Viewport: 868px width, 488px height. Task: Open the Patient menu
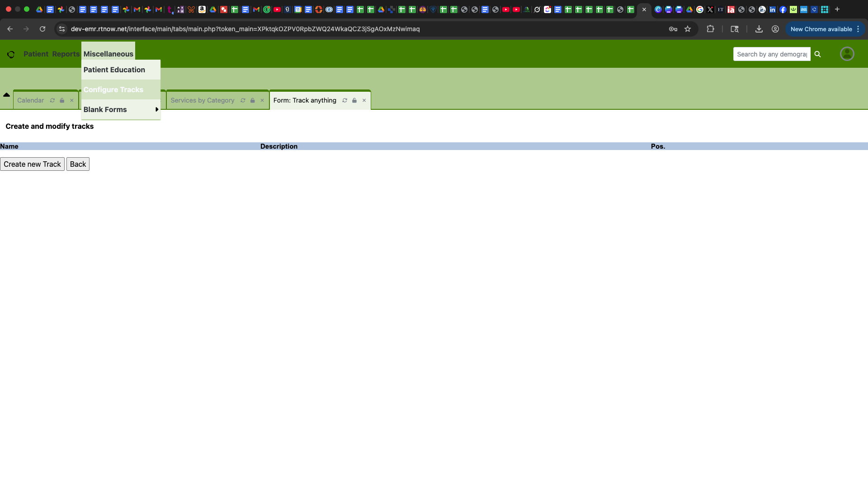tap(36, 54)
